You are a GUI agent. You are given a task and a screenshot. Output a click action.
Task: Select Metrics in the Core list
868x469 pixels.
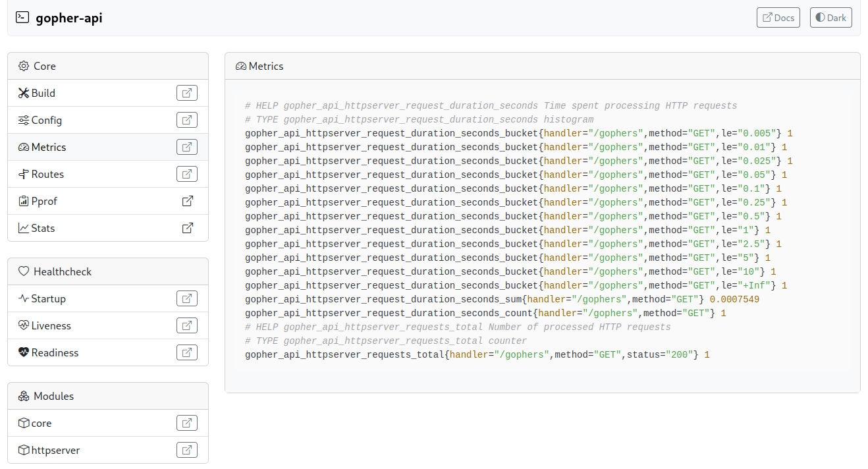[108, 147]
